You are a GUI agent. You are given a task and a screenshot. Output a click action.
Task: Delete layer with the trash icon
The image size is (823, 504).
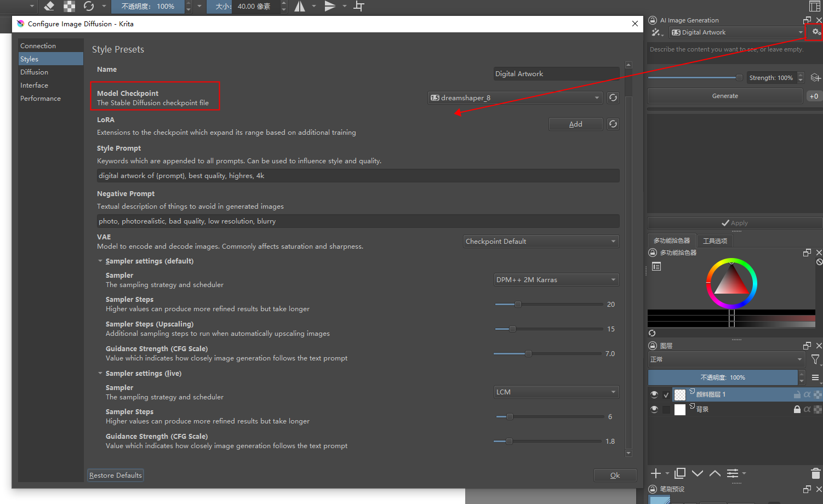tap(815, 473)
